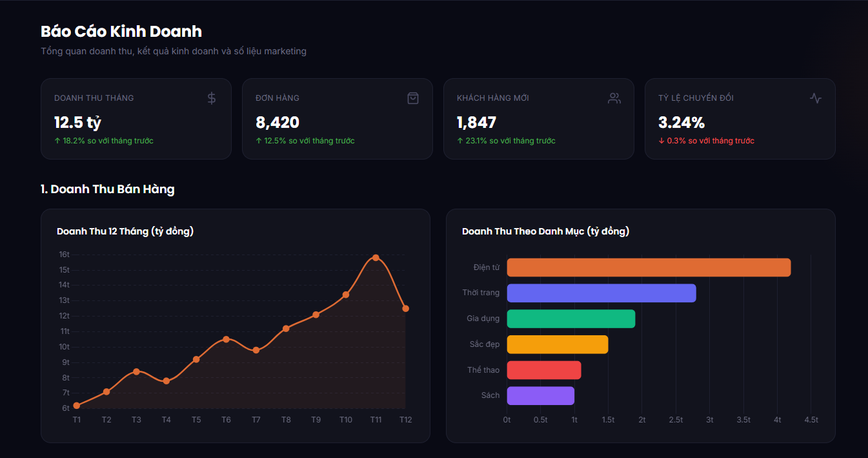The image size is (868, 458).
Task: Click the Doanh Thu 12 Tháng chart title
Action: coord(125,231)
